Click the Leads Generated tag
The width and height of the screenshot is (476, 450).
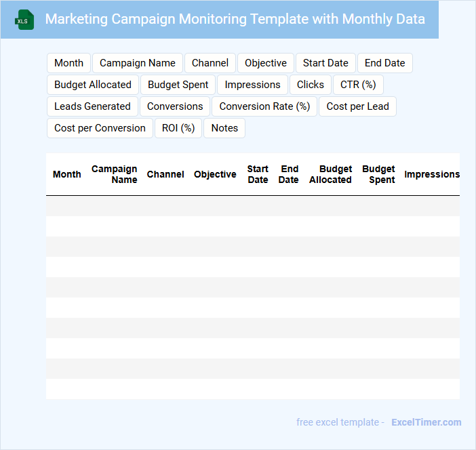point(92,106)
